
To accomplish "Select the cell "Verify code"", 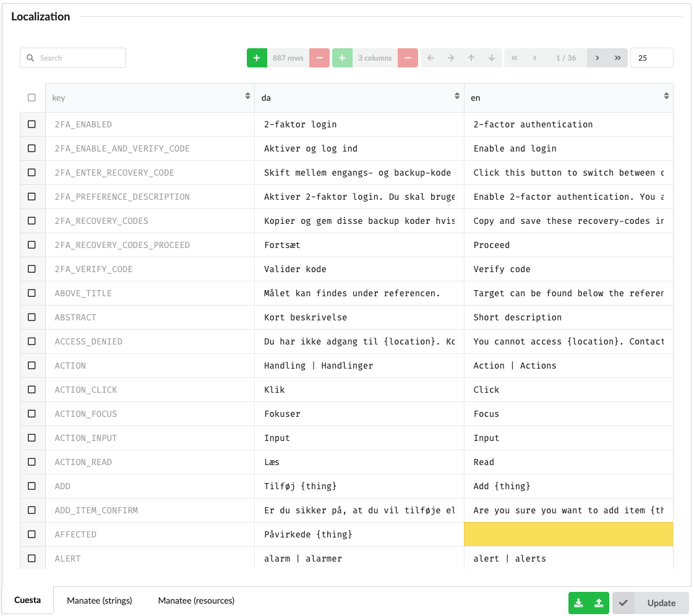I will (568, 269).
